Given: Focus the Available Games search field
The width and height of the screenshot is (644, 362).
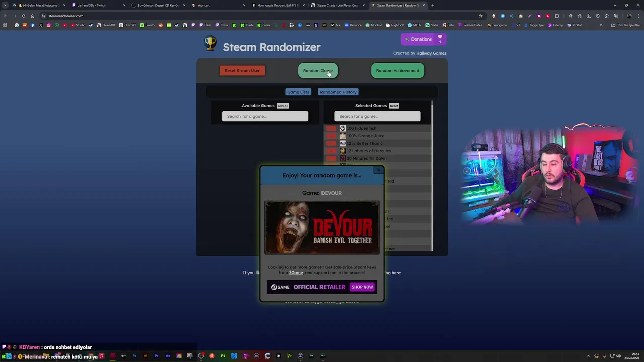Looking at the screenshot, I should tap(265, 116).
